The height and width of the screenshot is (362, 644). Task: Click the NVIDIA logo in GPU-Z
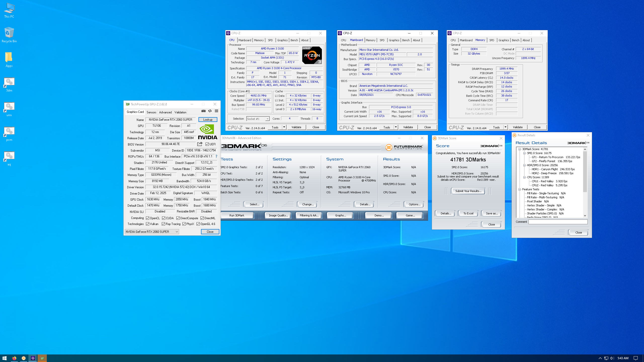(x=208, y=132)
